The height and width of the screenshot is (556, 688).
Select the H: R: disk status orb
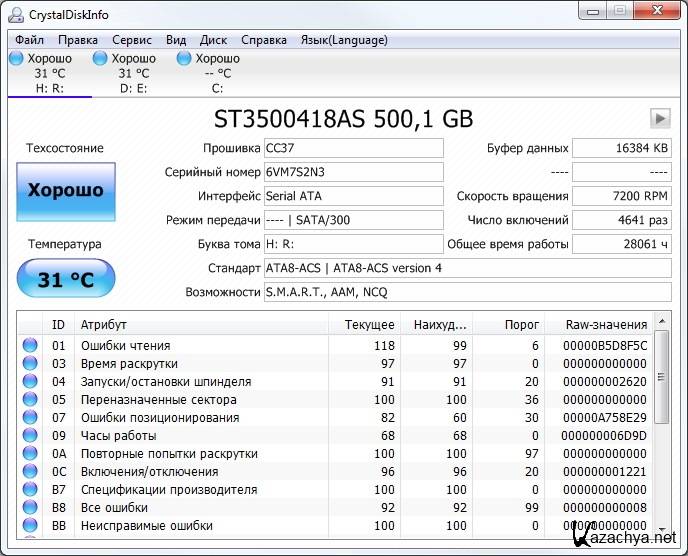[16, 59]
